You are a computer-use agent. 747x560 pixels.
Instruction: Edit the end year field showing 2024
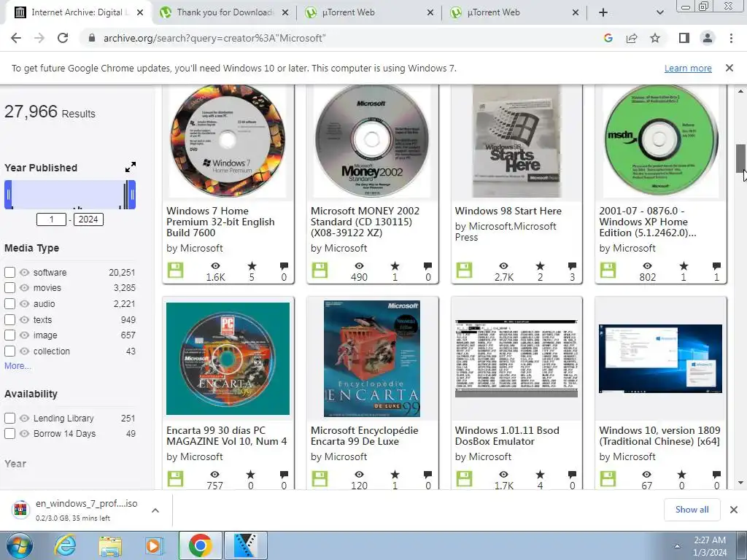click(x=88, y=219)
